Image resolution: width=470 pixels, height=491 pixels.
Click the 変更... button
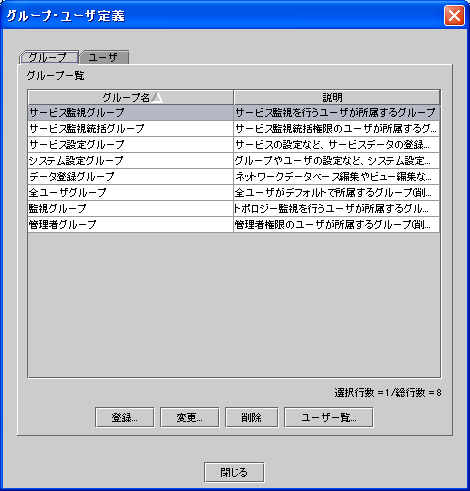(190, 417)
